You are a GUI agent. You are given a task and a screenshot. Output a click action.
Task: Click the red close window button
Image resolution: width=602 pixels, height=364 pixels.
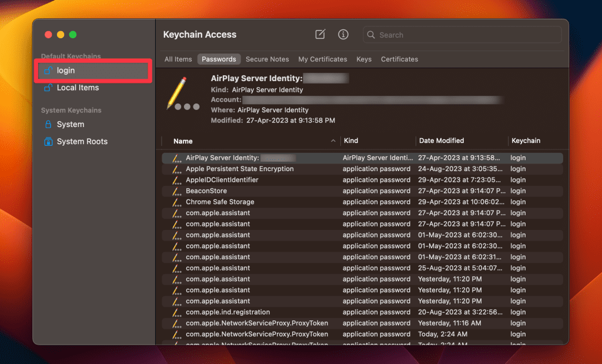coord(48,35)
